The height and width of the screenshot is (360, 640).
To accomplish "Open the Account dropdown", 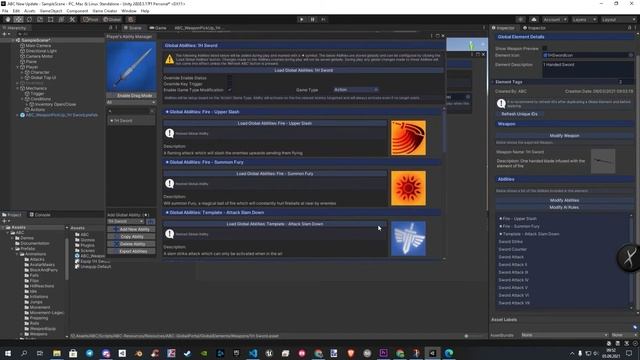I will coord(555,19).
